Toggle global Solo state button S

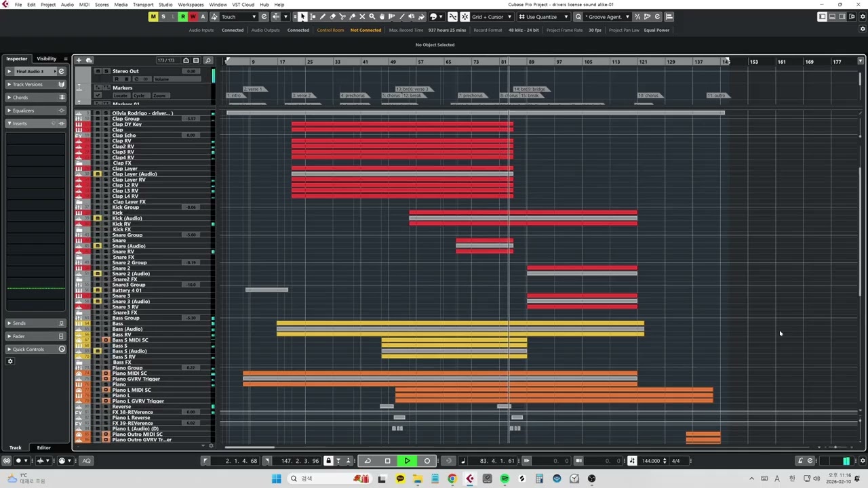point(163,17)
